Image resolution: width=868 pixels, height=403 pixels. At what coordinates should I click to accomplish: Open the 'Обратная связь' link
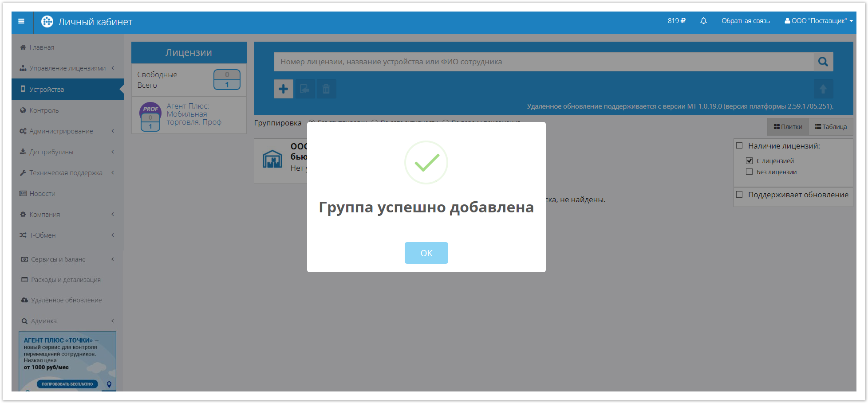[x=746, y=21]
